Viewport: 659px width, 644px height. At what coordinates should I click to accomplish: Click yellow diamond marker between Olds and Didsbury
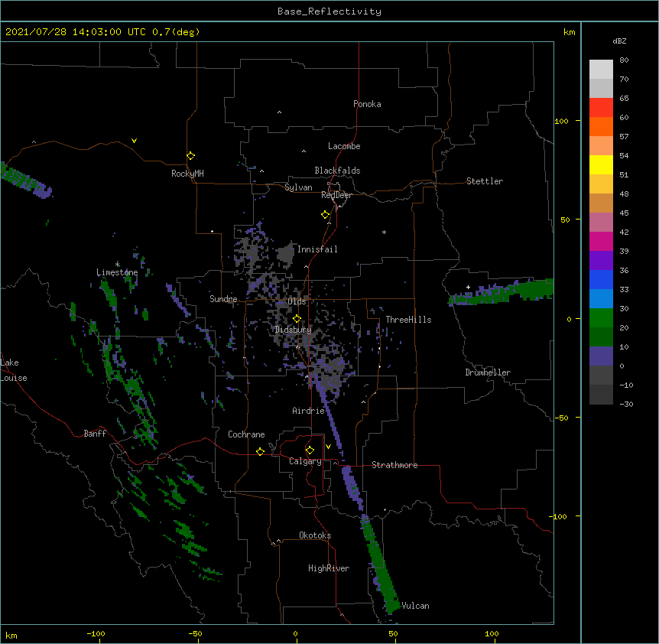click(x=297, y=319)
